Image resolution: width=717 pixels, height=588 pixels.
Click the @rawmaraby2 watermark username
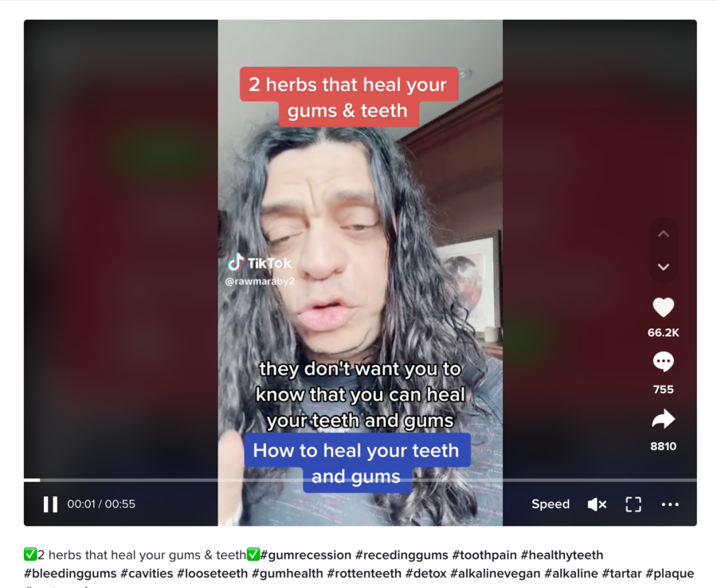pos(260,281)
